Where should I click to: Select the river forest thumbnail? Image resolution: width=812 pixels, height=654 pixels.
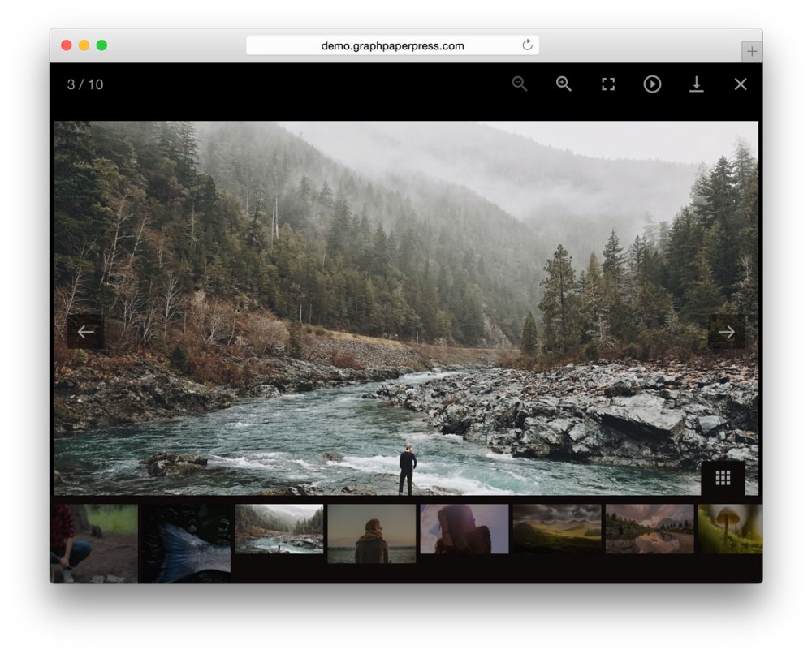(x=279, y=528)
